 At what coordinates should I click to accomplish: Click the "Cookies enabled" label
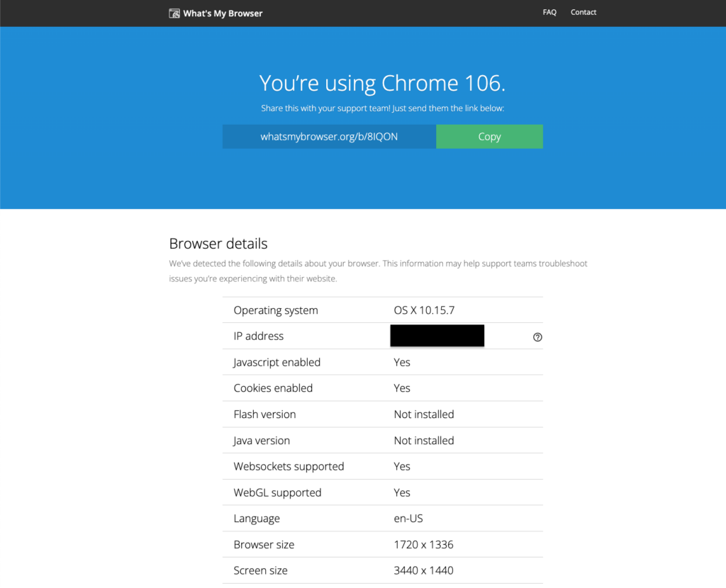pyautogui.click(x=273, y=388)
